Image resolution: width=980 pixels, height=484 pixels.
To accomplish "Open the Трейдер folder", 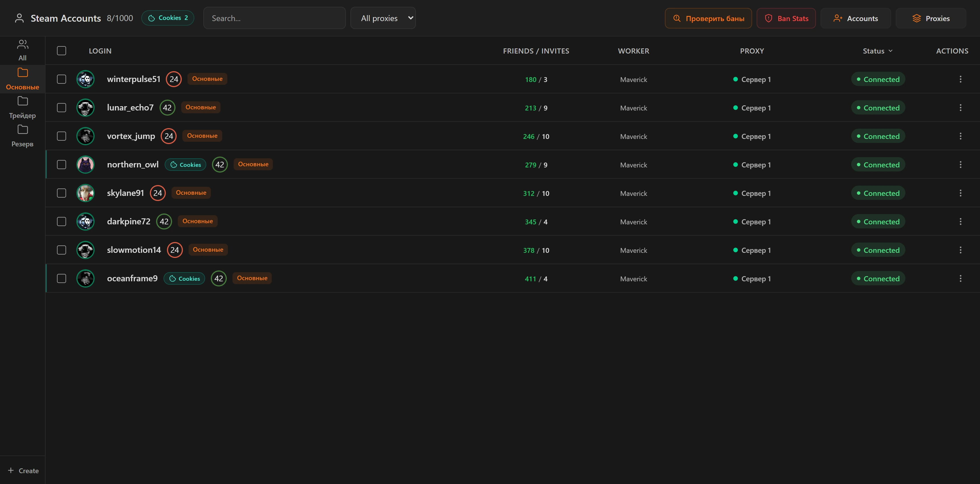I will click(23, 108).
